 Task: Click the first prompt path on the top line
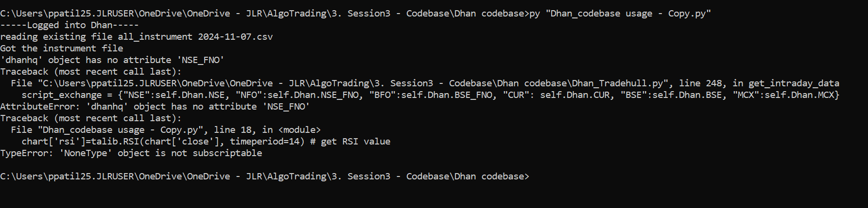click(x=264, y=14)
